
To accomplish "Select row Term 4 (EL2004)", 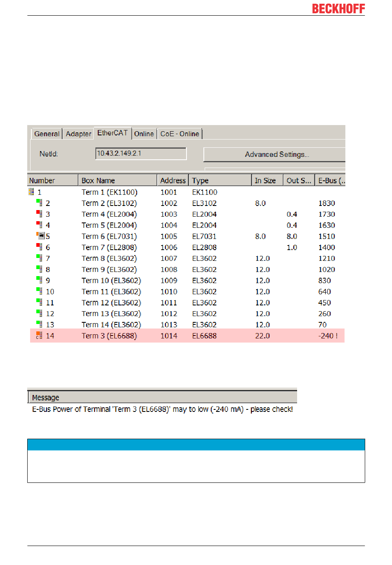I will pos(187,214).
